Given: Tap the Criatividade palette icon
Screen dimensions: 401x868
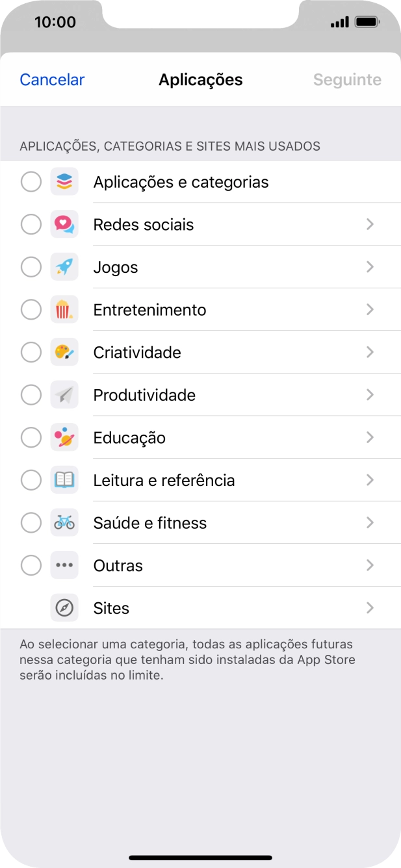Looking at the screenshot, I should (x=64, y=352).
